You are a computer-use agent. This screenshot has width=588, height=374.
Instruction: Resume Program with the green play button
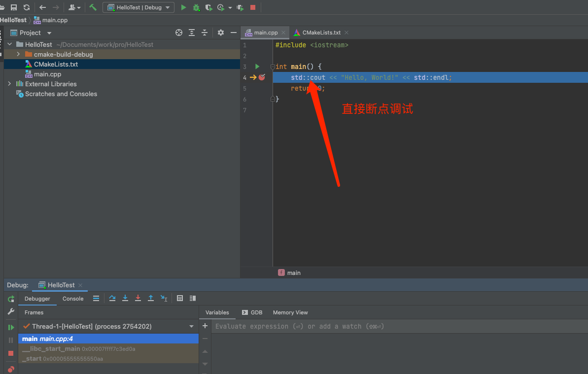(x=10, y=327)
